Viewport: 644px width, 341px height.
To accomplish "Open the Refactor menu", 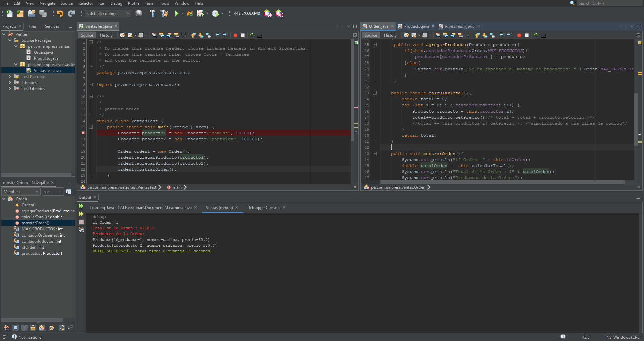I will point(85,3).
